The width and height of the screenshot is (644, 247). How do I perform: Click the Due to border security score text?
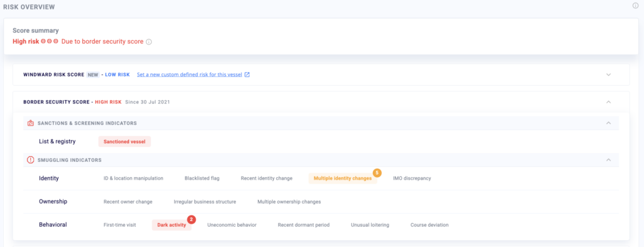103,42
